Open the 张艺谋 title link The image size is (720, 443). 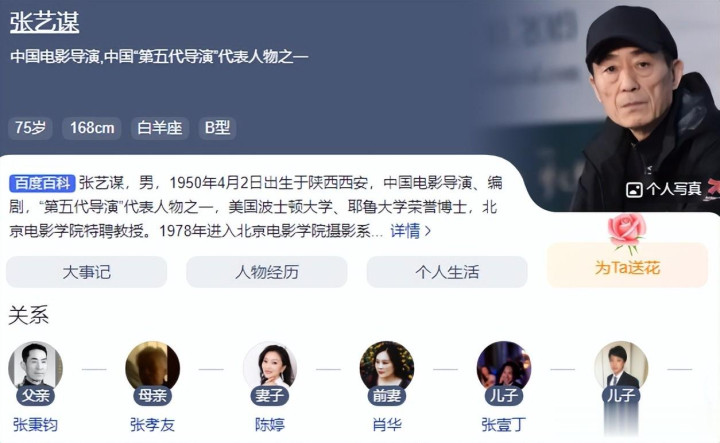(45, 22)
